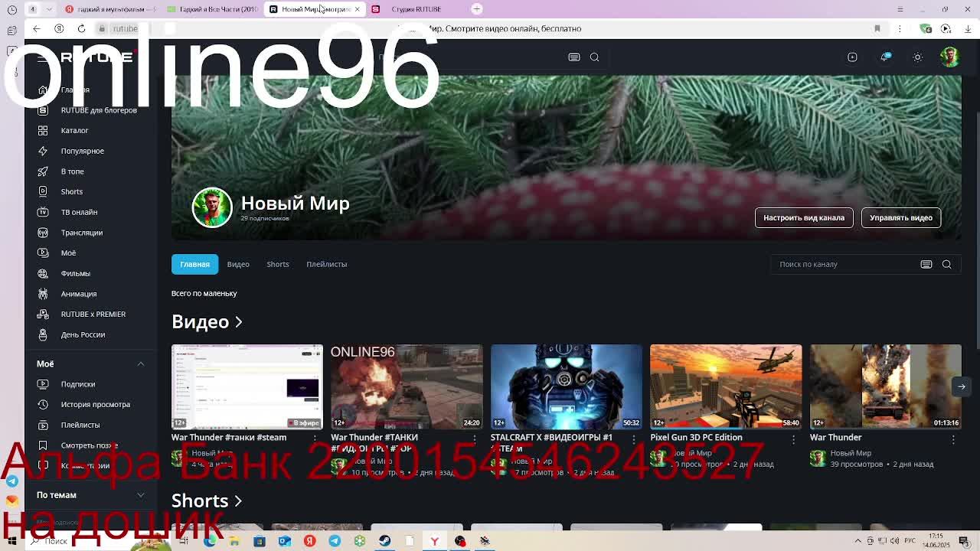Open War Thunder 01:13:16 video thumbnail
The image size is (980, 551).
pyautogui.click(x=886, y=386)
